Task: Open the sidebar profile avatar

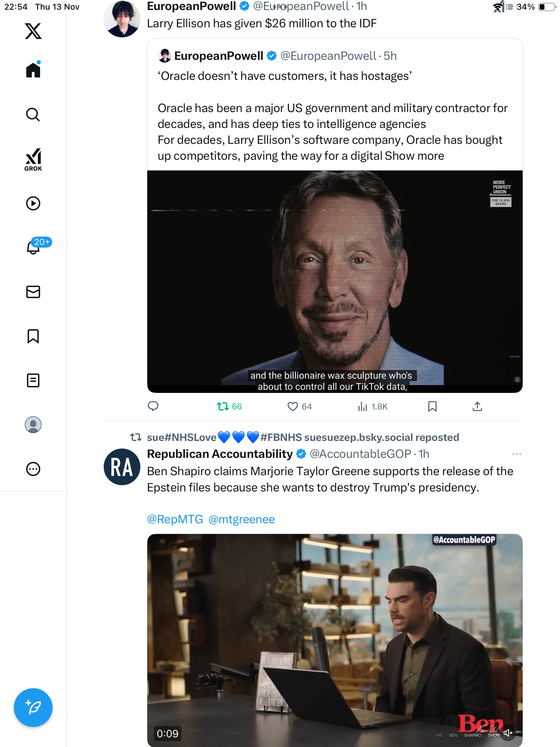Action: tap(33, 425)
